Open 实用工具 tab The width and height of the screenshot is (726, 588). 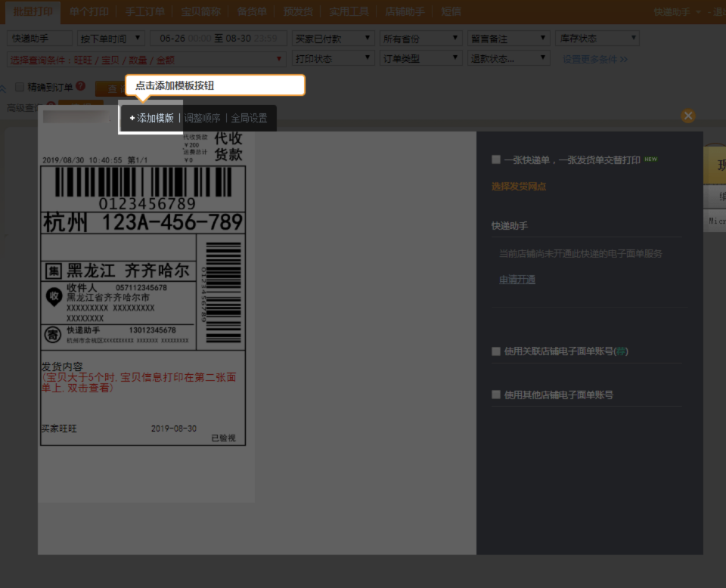point(349,11)
